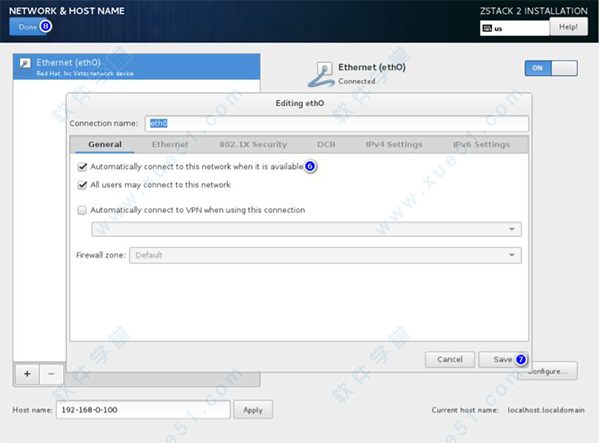
Task: Open the Ethernet tab in the editing dialog
Action: 170,144
